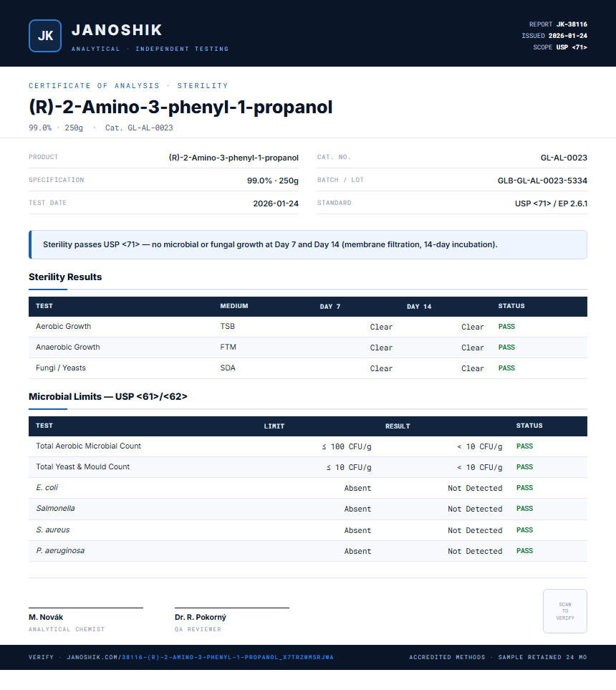The height and width of the screenshot is (690, 616).
Task: Click 'Cat. GL-AL-0023' under the title
Action: [x=139, y=128]
